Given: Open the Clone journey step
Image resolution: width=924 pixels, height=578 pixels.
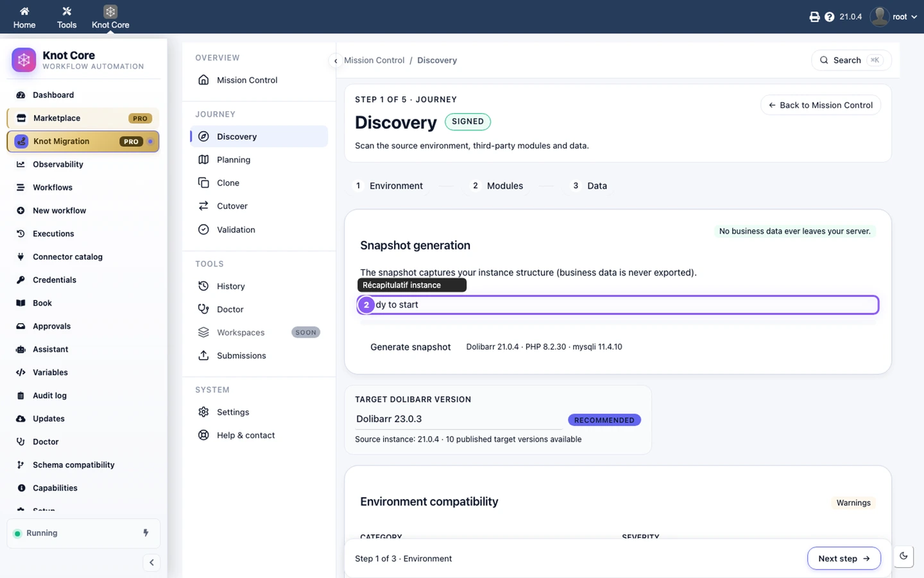Looking at the screenshot, I should pos(259,183).
